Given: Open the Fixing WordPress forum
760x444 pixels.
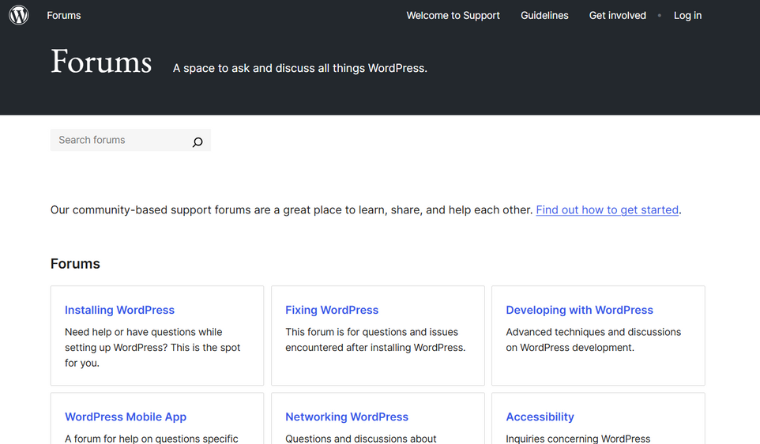Looking at the screenshot, I should tap(332, 310).
